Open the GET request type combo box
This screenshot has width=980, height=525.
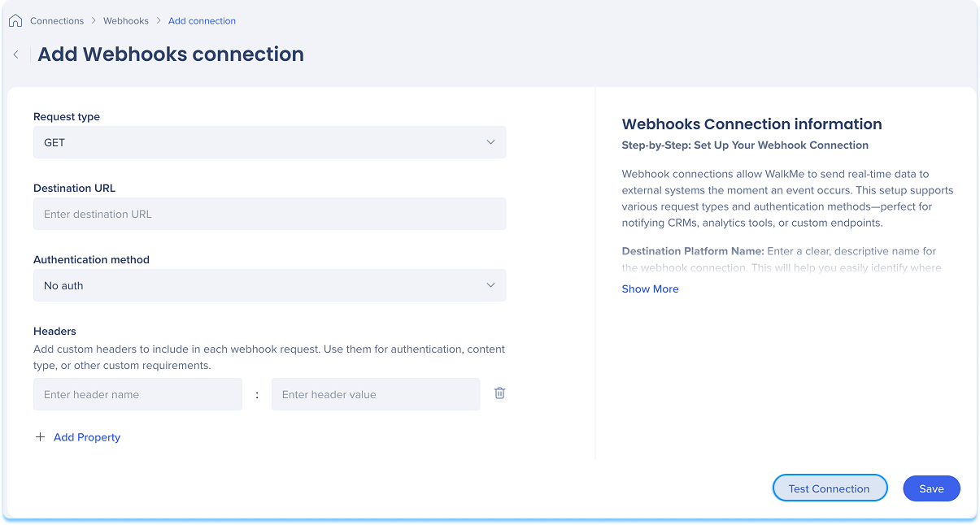(269, 142)
